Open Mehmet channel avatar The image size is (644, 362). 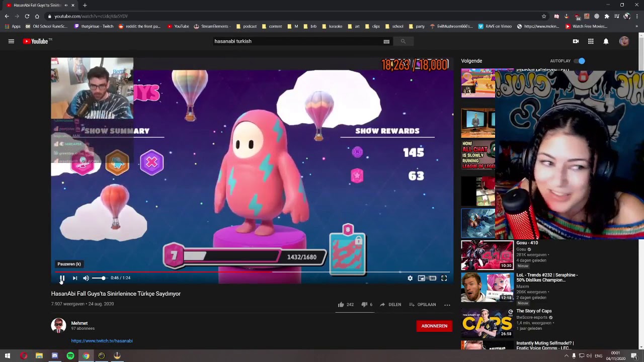pyautogui.click(x=58, y=325)
